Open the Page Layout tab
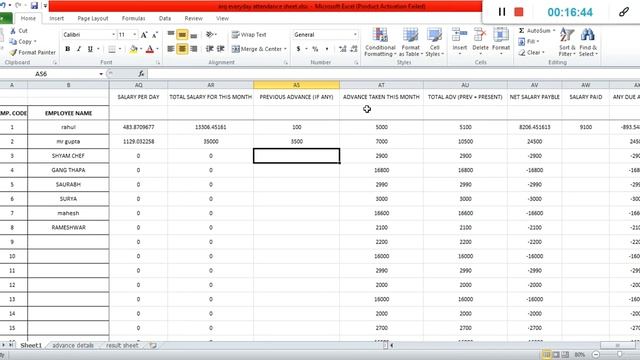The height and width of the screenshot is (360, 640). tap(93, 18)
